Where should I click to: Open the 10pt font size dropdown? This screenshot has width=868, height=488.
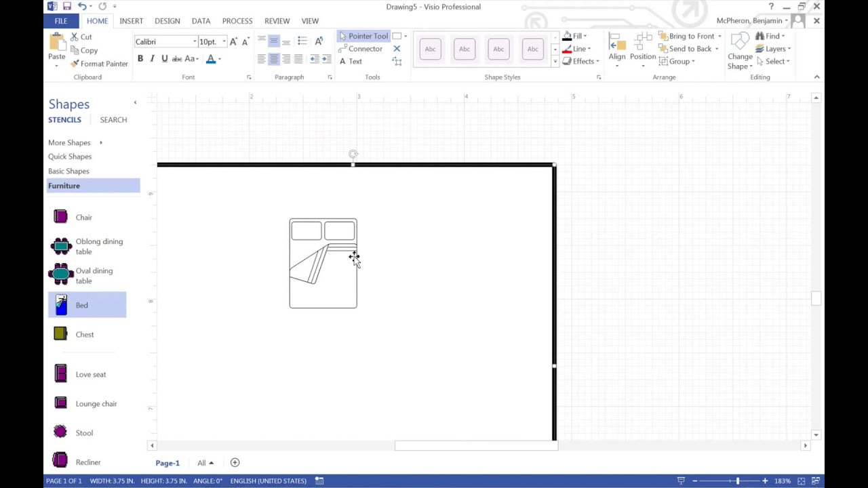coord(224,42)
